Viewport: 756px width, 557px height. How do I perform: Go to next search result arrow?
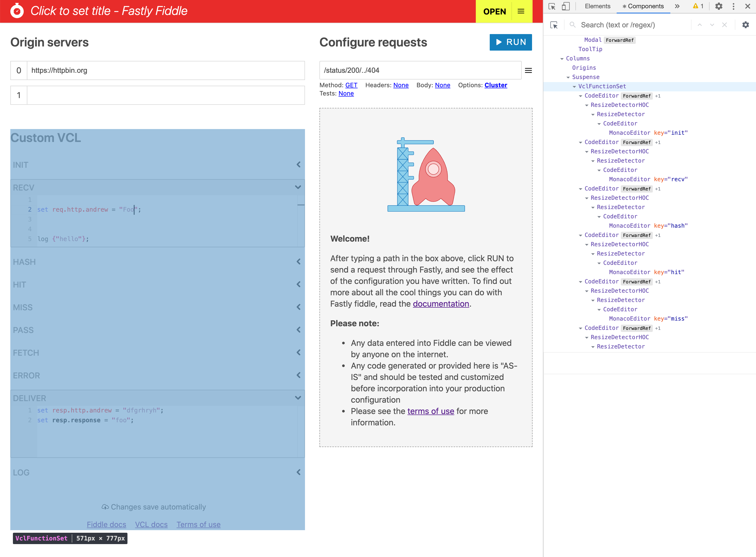712,25
